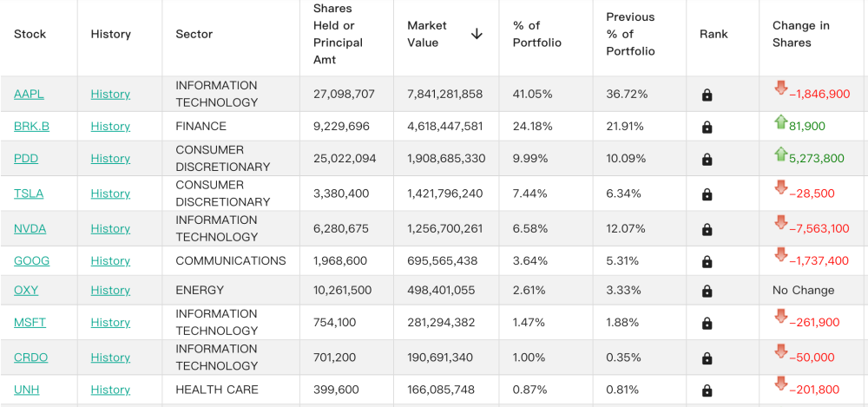
Task: Click the lock icon in BRK.B row
Action: pyautogui.click(x=707, y=127)
